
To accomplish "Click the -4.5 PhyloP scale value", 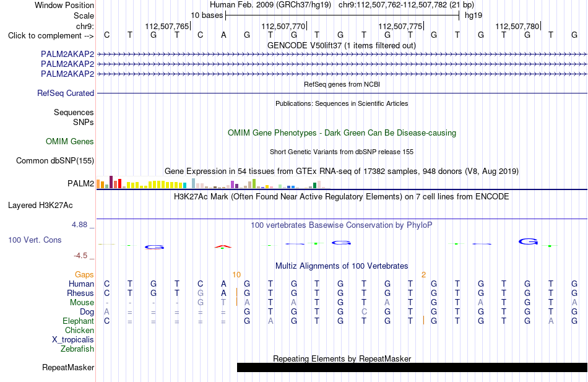I will [x=80, y=256].
